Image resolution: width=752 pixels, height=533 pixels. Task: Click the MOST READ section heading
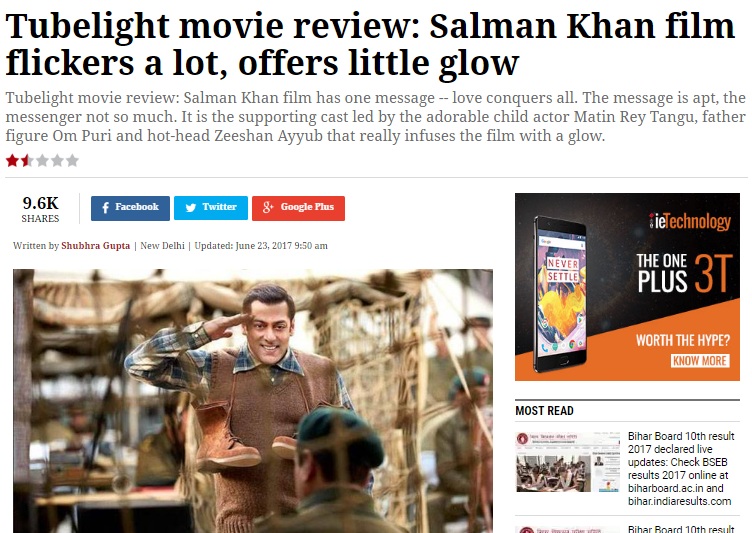(544, 411)
